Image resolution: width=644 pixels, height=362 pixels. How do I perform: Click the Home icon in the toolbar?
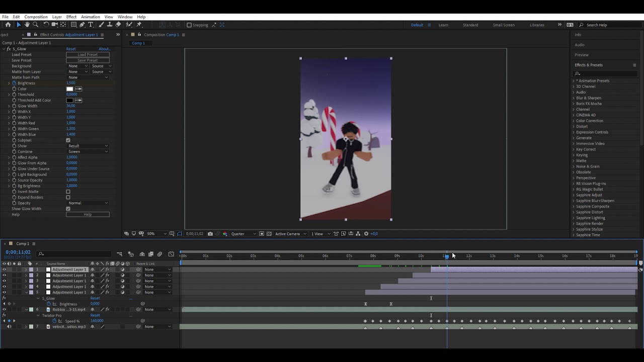(x=8, y=25)
